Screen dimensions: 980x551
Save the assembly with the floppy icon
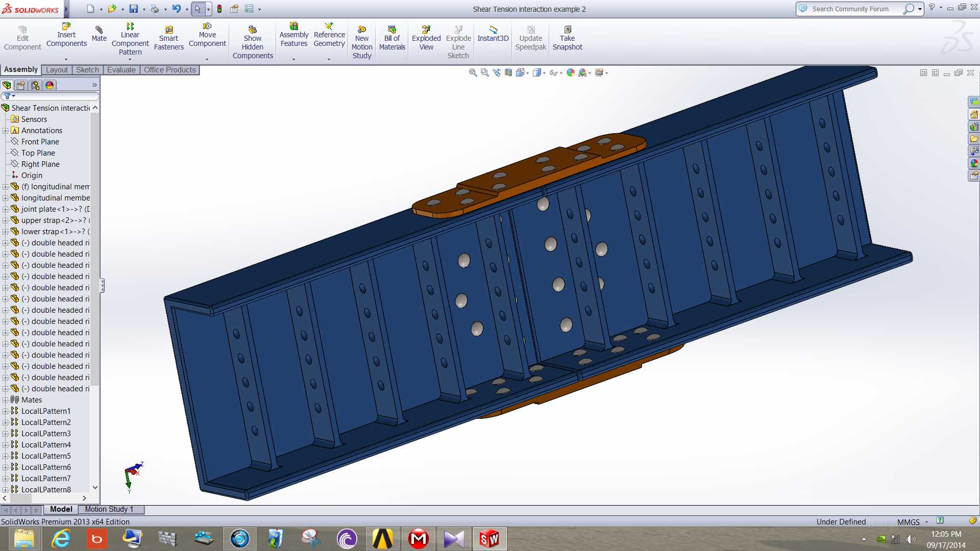(x=134, y=9)
